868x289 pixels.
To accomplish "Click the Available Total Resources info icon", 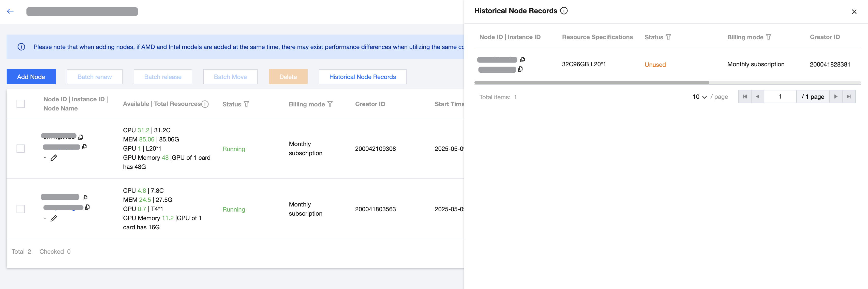I will (205, 104).
